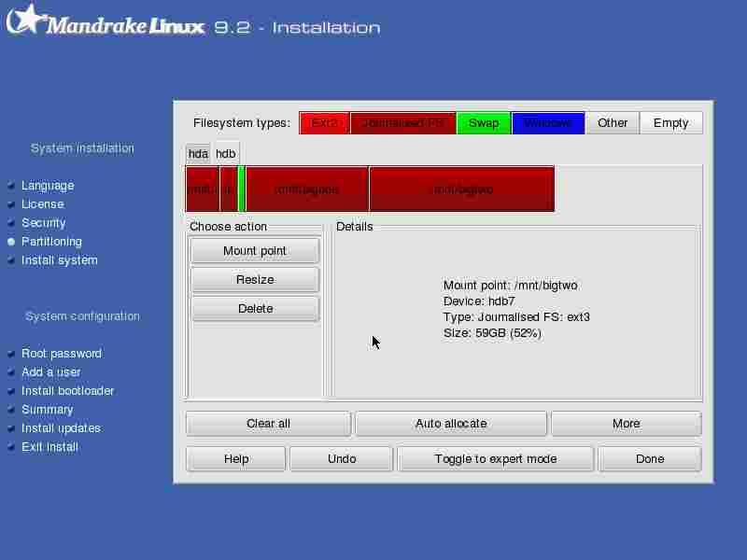Select the blue Windows filesystem type
The height and width of the screenshot is (560, 747).
click(x=548, y=123)
